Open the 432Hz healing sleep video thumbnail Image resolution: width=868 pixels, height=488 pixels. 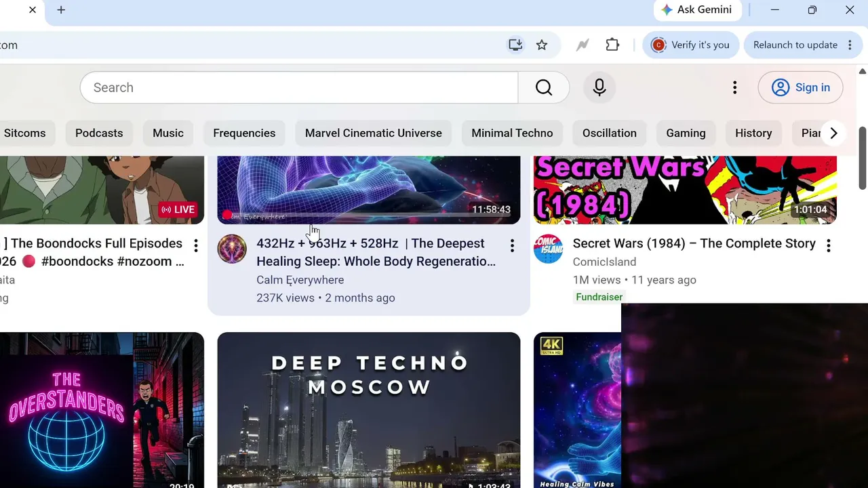point(369,190)
